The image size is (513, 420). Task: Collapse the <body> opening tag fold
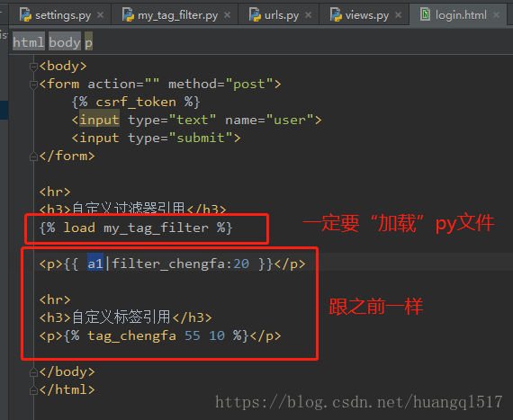coord(33,67)
